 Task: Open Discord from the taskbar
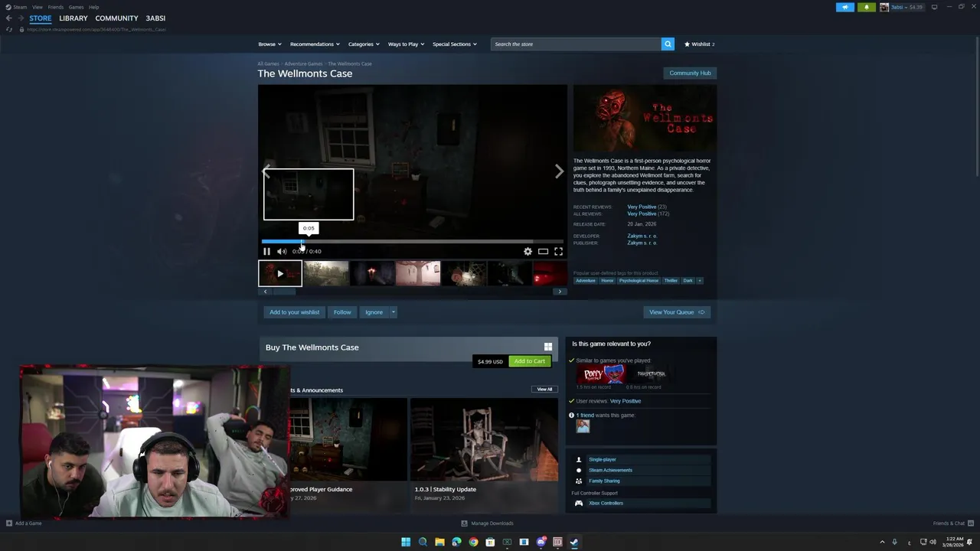(541, 542)
